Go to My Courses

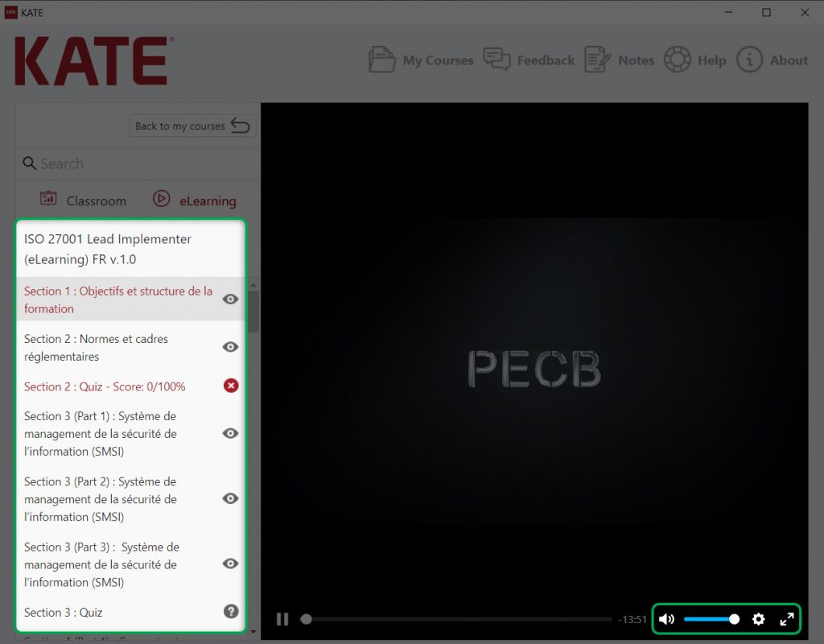[x=421, y=60]
